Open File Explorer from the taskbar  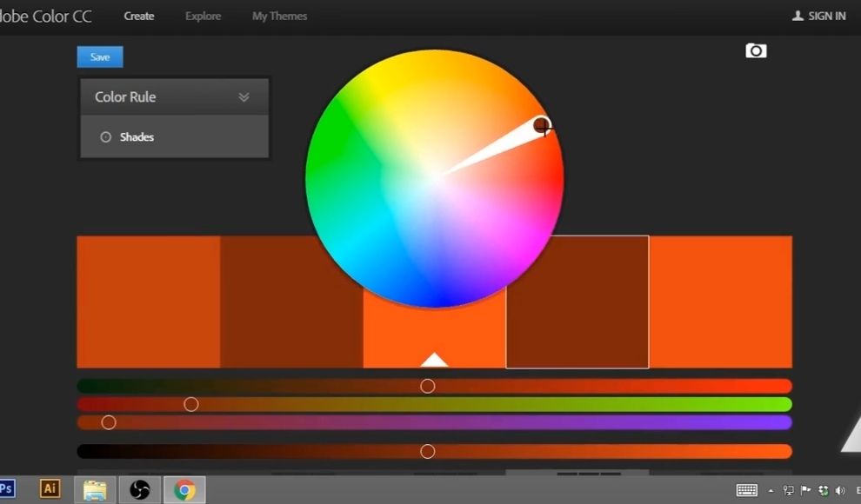coord(95,490)
